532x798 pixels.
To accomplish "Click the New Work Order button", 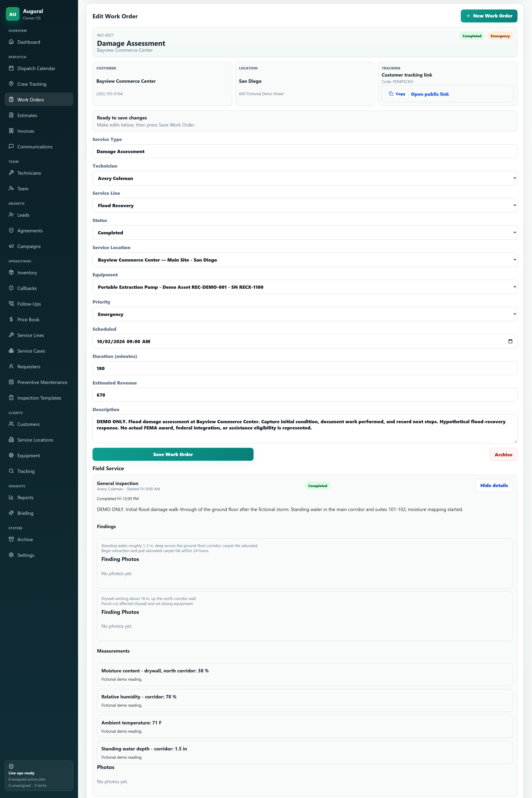I will (489, 16).
